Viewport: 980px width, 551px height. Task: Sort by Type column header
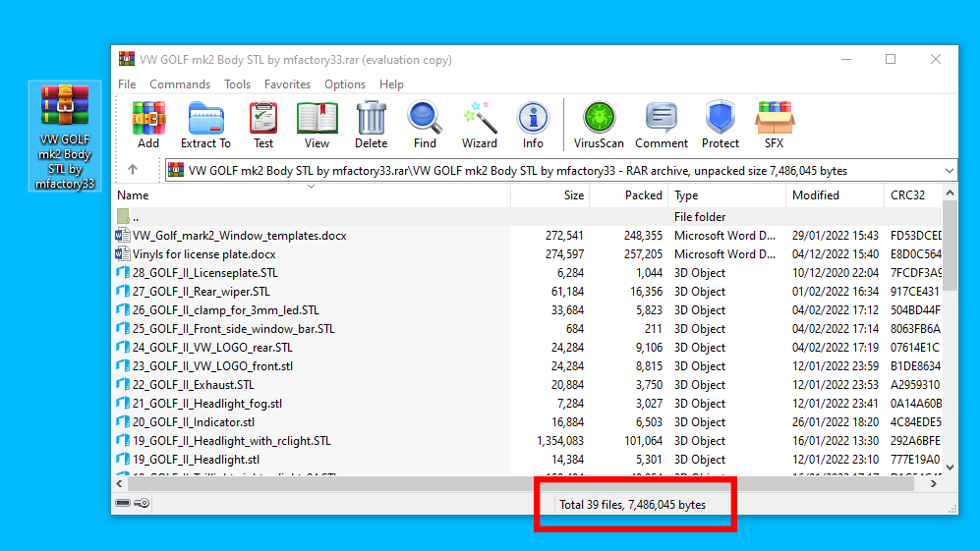pos(726,195)
